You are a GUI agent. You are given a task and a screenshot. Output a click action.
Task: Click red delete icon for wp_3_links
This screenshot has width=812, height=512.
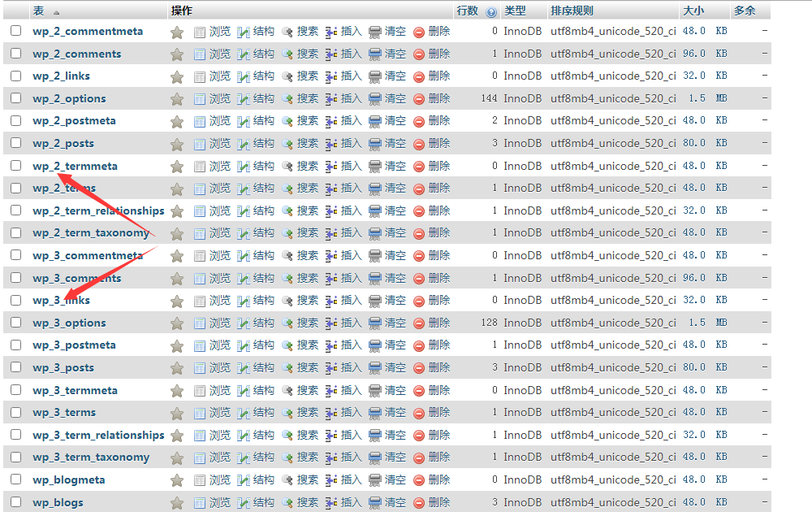point(419,301)
